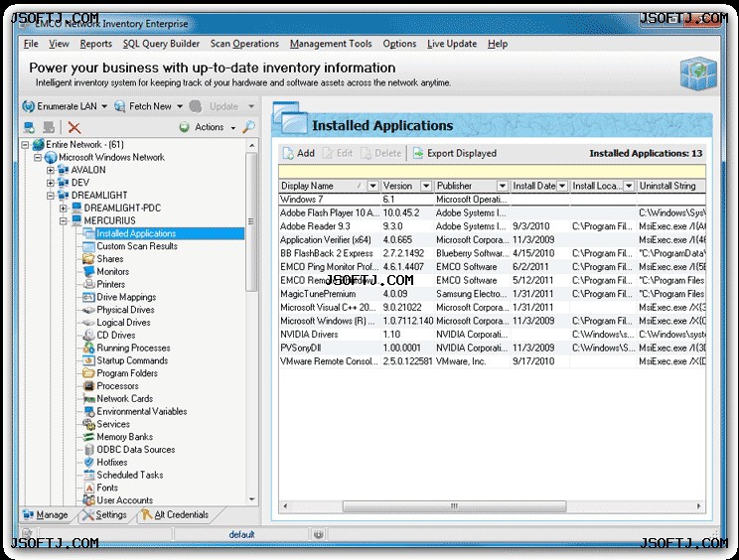The image size is (739, 560).
Task: Switch to the Settings tab
Action: pyautogui.click(x=104, y=514)
